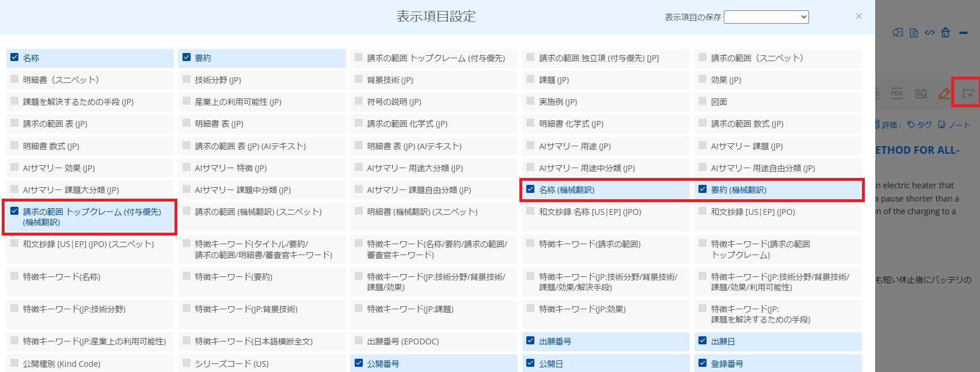Viewport: 980px width, 372px height.
Task: Click the タグ link
Action: 920,124
